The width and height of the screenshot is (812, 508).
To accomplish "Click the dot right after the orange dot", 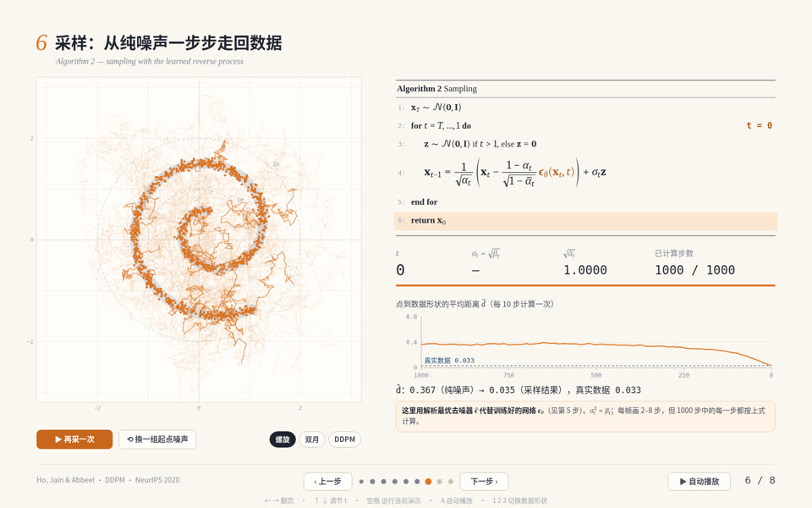I will coord(440,482).
